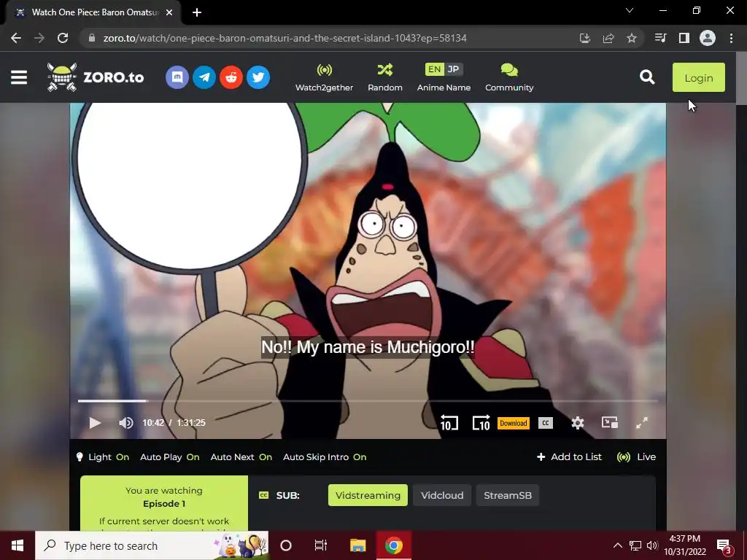
Task: Open Cortana circle icon
Action: [286, 545]
